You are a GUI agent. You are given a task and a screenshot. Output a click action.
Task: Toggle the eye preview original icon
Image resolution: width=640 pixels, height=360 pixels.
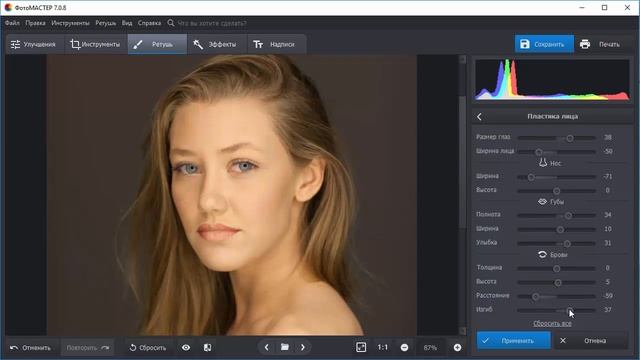[x=186, y=348]
